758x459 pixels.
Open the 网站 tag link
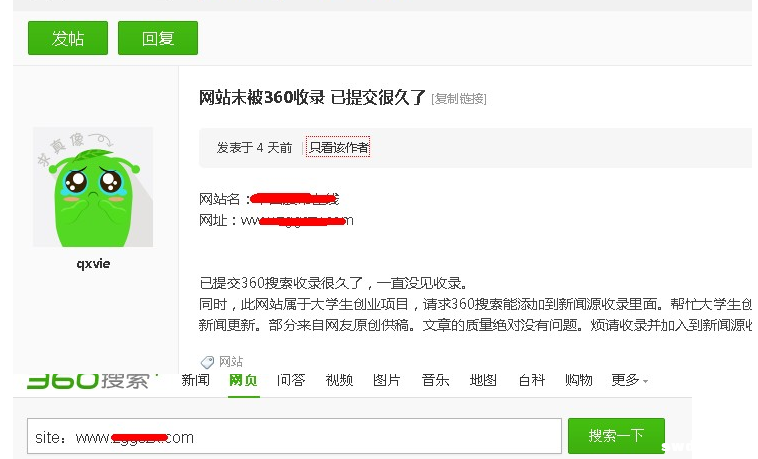[x=231, y=361]
